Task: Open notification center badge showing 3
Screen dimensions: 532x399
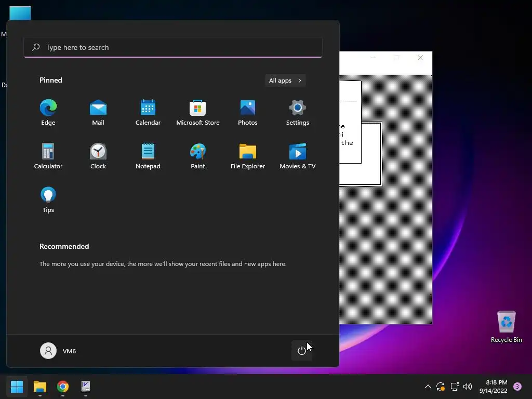Action: tap(517, 387)
